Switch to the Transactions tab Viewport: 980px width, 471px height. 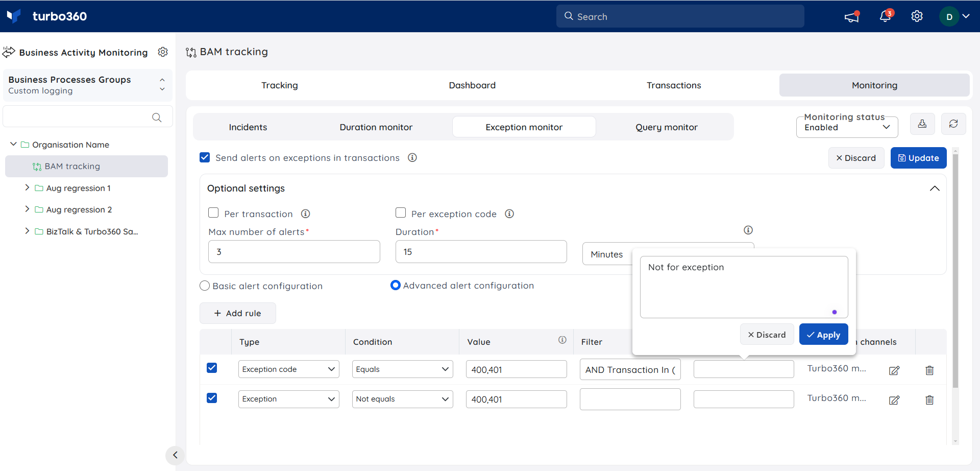tap(674, 85)
